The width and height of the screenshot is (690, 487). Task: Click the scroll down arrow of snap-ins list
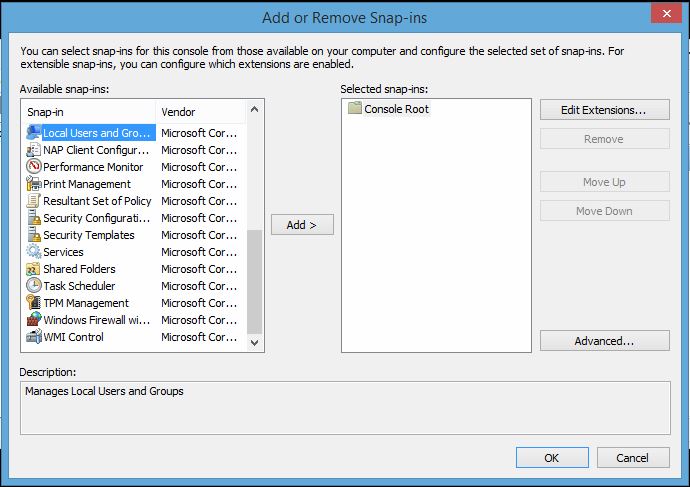point(254,343)
